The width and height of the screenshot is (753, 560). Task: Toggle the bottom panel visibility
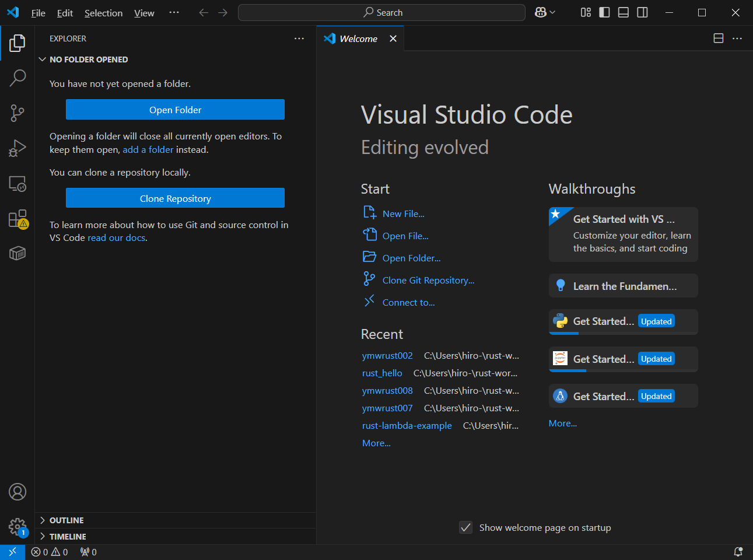click(x=623, y=12)
